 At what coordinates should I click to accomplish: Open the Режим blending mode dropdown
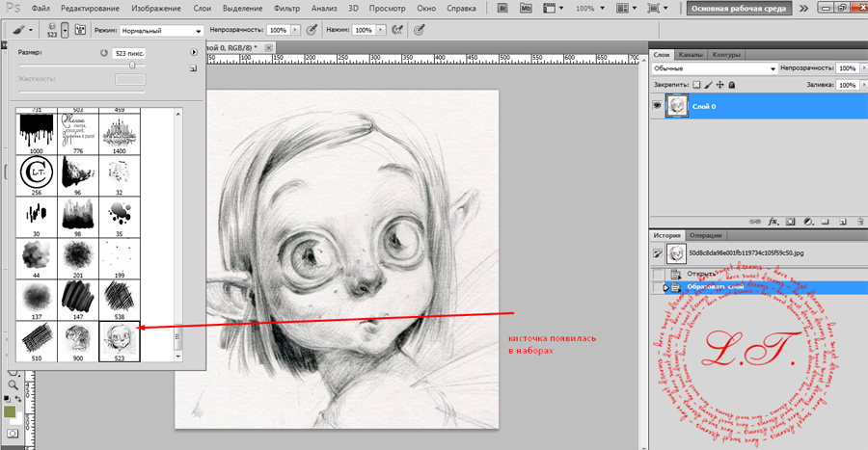coord(161,31)
